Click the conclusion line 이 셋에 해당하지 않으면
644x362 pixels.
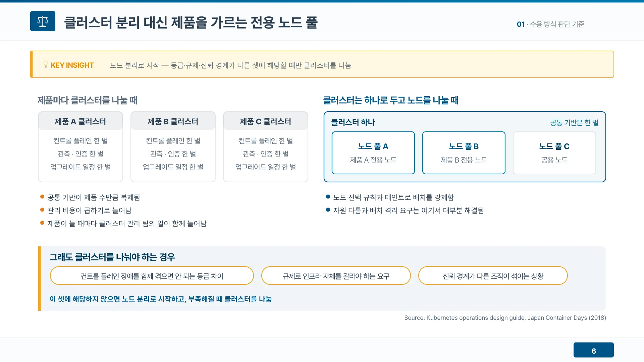tap(161, 299)
